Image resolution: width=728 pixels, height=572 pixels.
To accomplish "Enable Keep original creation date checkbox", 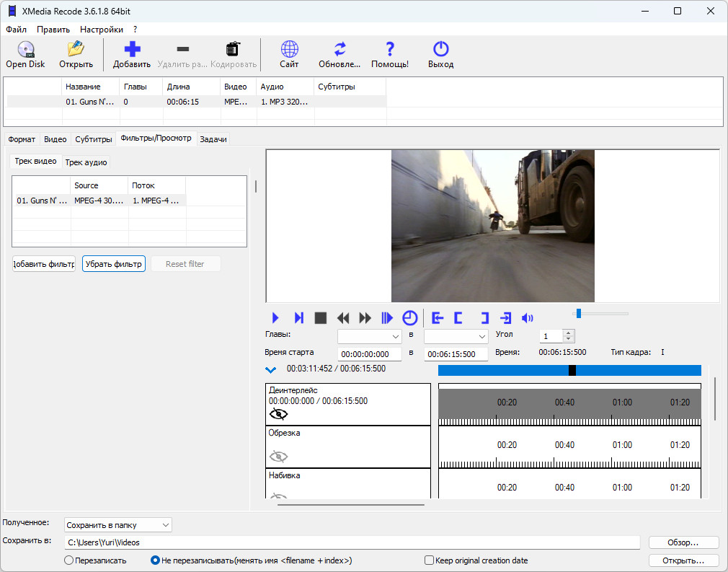I will pos(430,560).
